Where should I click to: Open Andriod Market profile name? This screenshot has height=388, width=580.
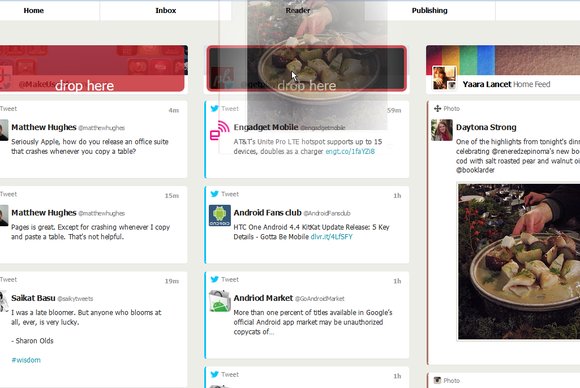(263, 298)
